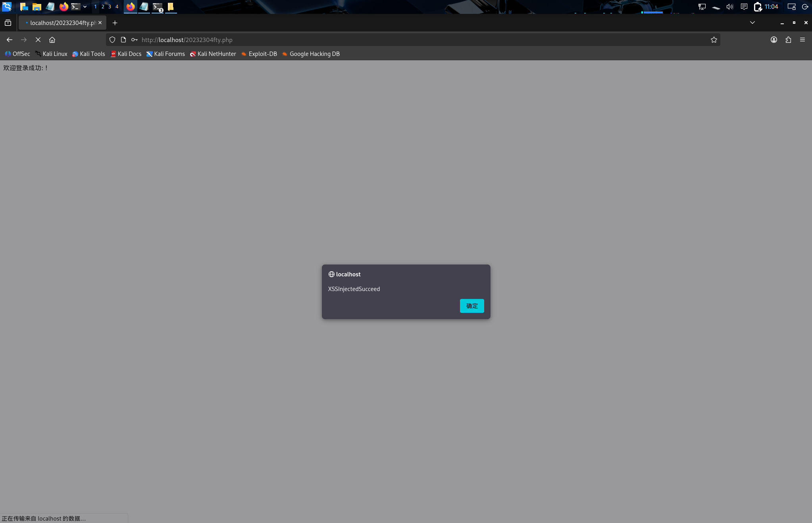Click the battery status icon in the tray
This screenshot has width=812, height=523.
[x=758, y=6]
